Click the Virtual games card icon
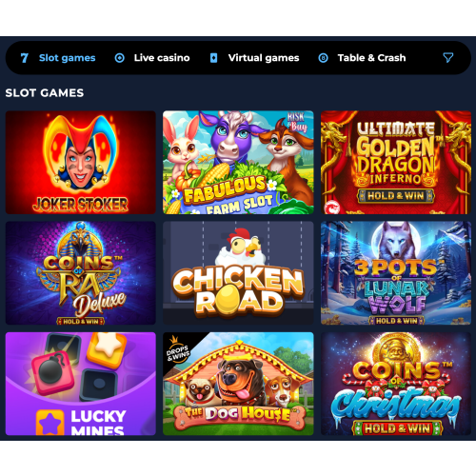This screenshot has height=476, width=476. click(x=214, y=58)
